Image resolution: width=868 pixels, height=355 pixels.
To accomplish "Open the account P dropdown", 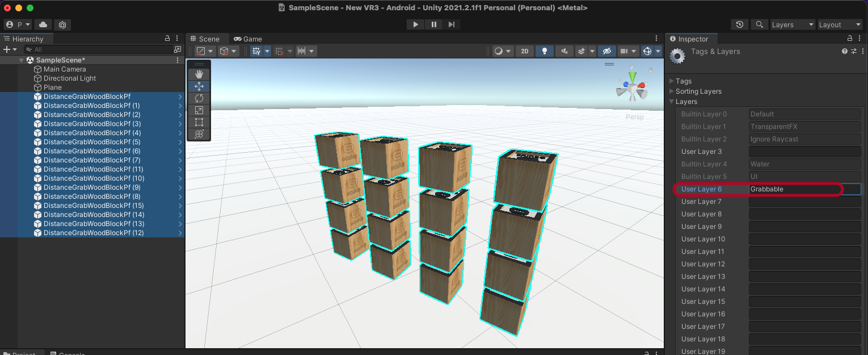I will click(x=18, y=25).
